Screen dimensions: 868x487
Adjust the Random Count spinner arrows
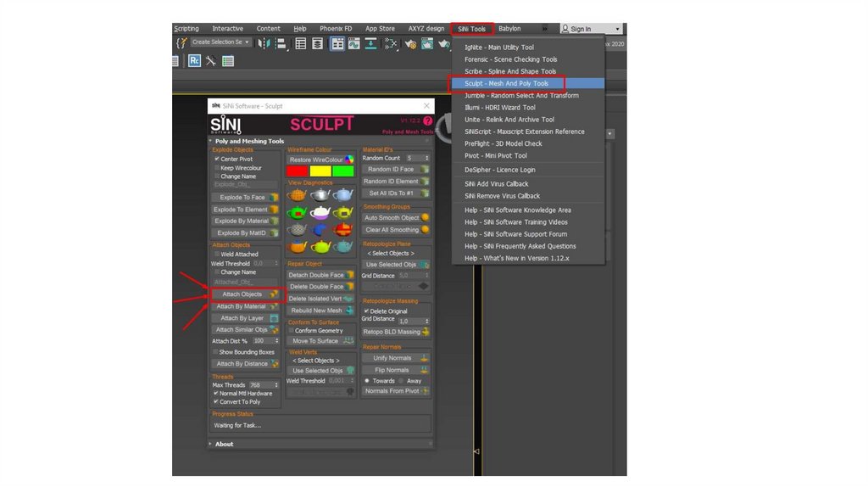426,159
